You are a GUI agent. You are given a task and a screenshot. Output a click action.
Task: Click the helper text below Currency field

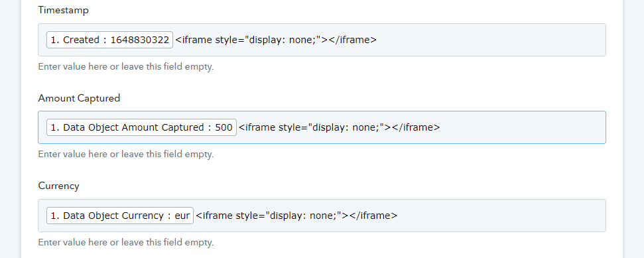tap(126, 242)
